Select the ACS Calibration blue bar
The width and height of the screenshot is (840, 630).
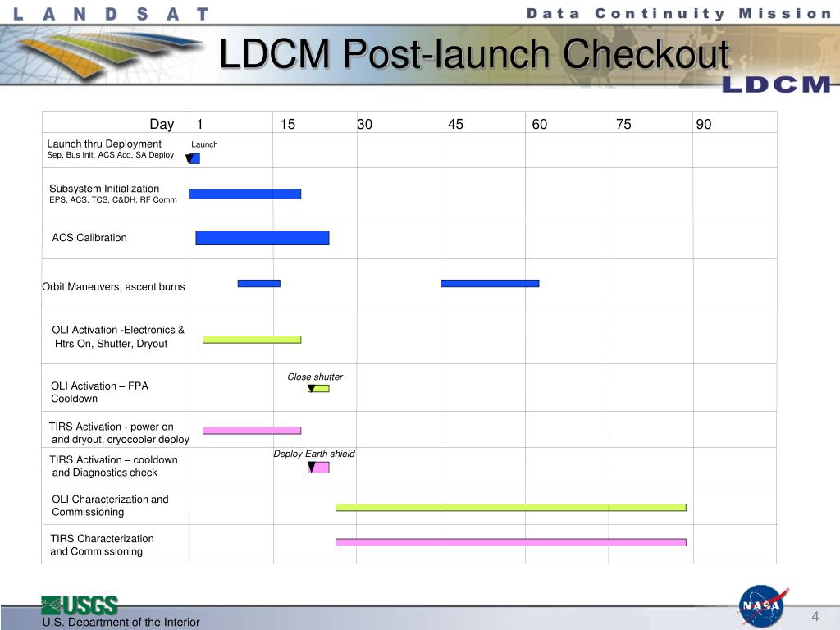pos(262,238)
